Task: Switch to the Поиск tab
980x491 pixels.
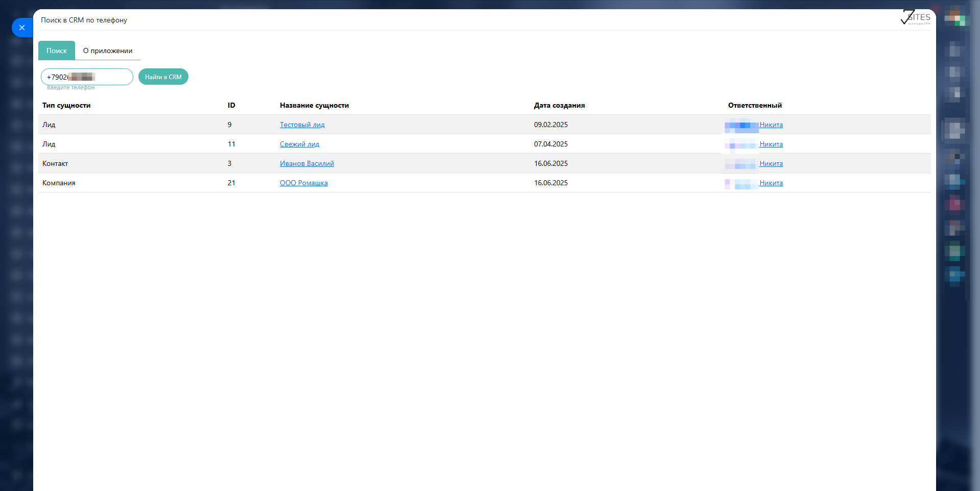Action: (x=57, y=51)
